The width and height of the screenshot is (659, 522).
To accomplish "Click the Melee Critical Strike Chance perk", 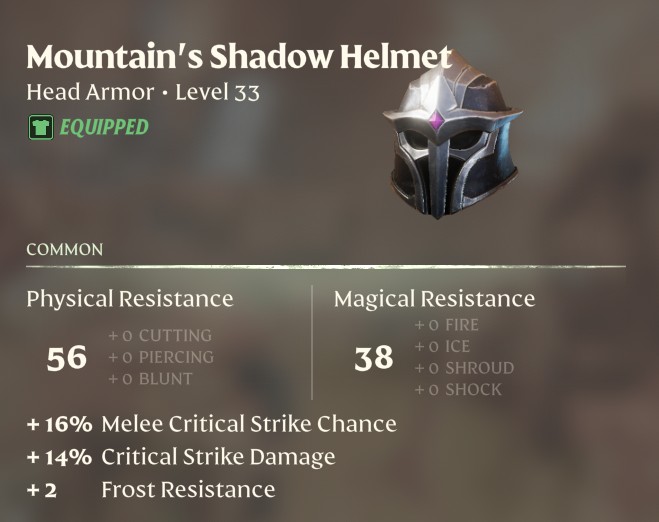I will pyautogui.click(x=212, y=424).
